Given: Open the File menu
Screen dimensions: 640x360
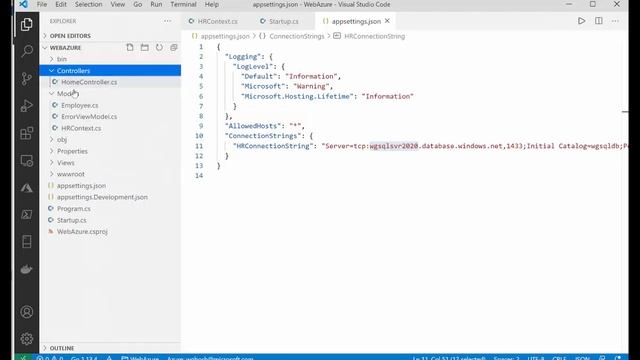Looking at the screenshot, I should (42, 4).
